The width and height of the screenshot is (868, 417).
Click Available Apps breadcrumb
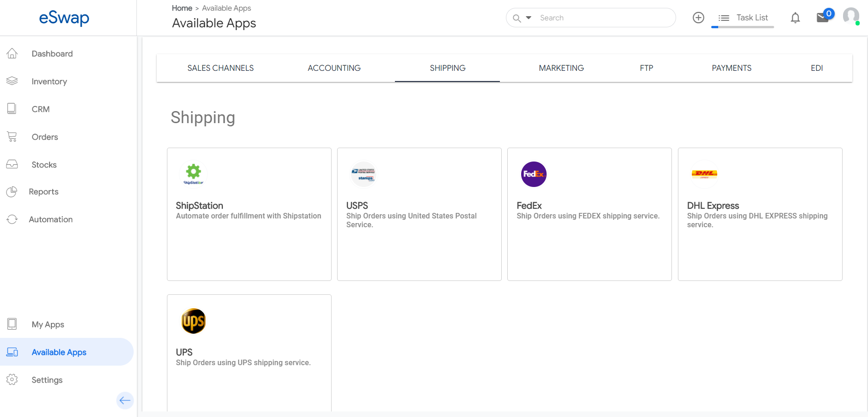227,8
